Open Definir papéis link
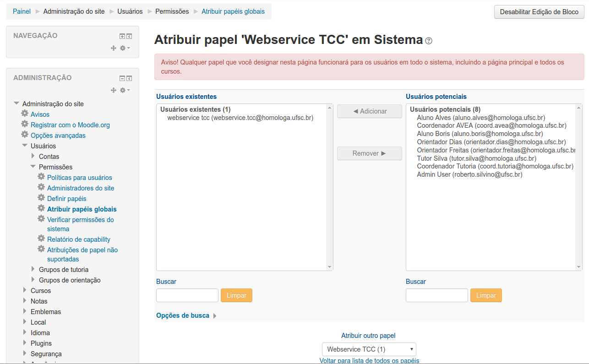This screenshot has height=364, width=589. (67, 199)
